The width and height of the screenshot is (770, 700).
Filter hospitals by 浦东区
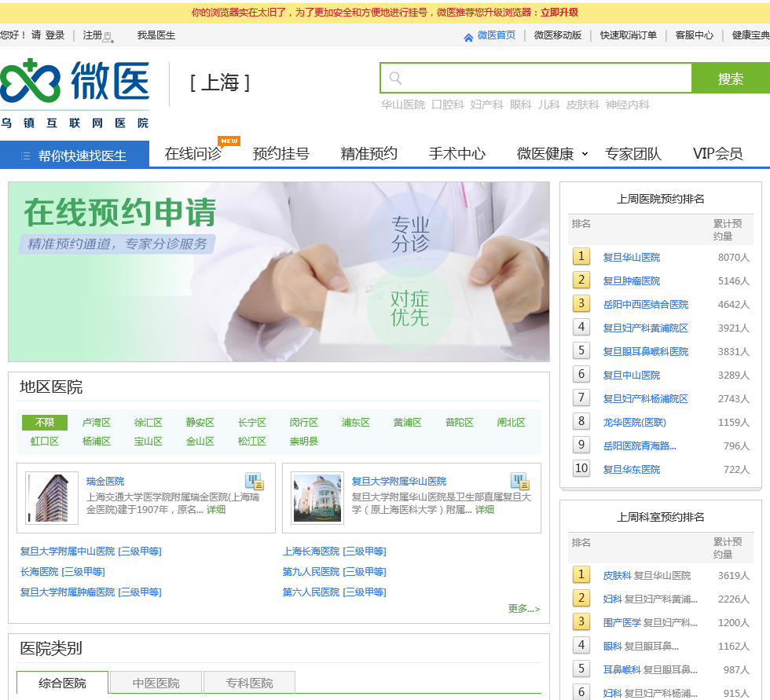point(355,422)
